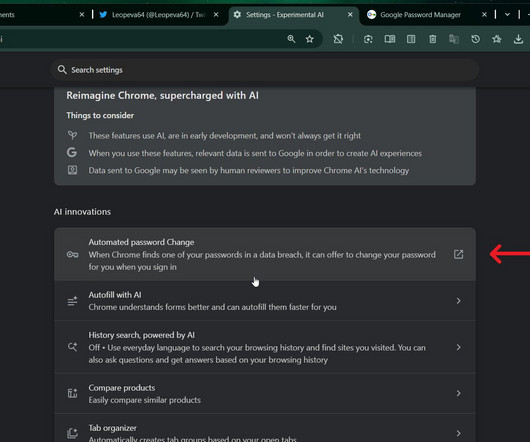Switch to the Leopeva64 Twitter tab
Viewport: 530px width, 442px height.
[x=159, y=15]
